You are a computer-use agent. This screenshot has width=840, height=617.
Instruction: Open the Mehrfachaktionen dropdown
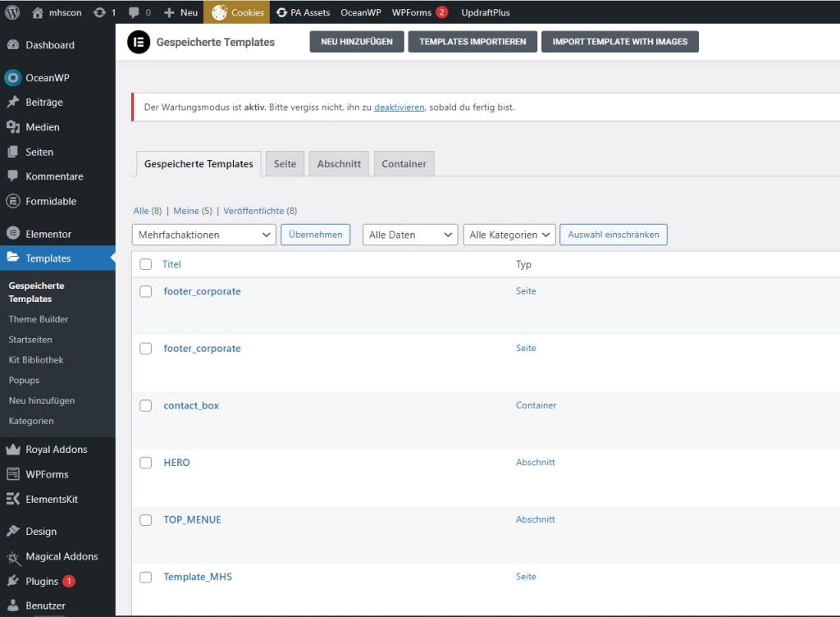203,235
